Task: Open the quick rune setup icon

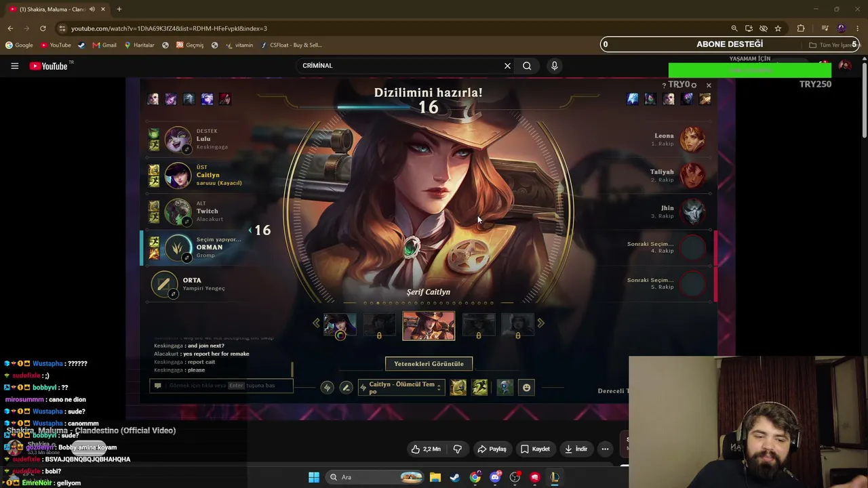Action: click(327, 388)
